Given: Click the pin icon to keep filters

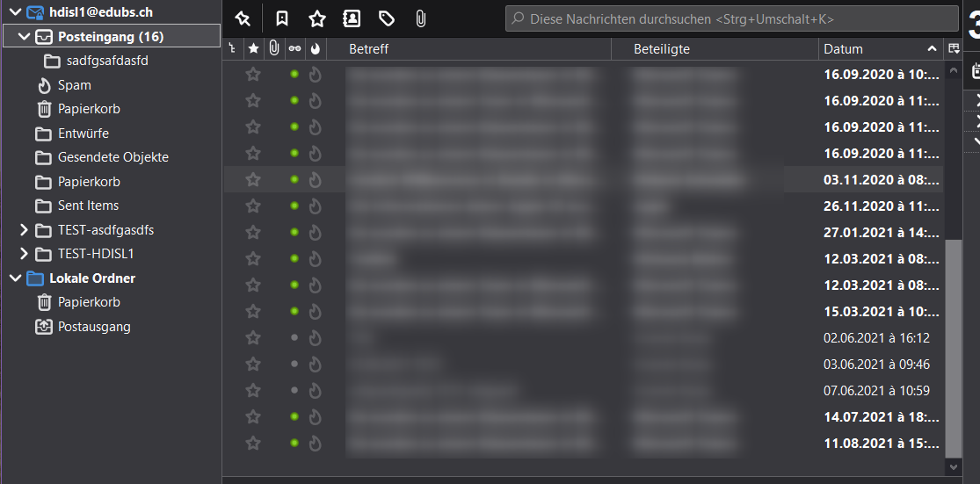Looking at the screenshot, I should pos(243,18).
